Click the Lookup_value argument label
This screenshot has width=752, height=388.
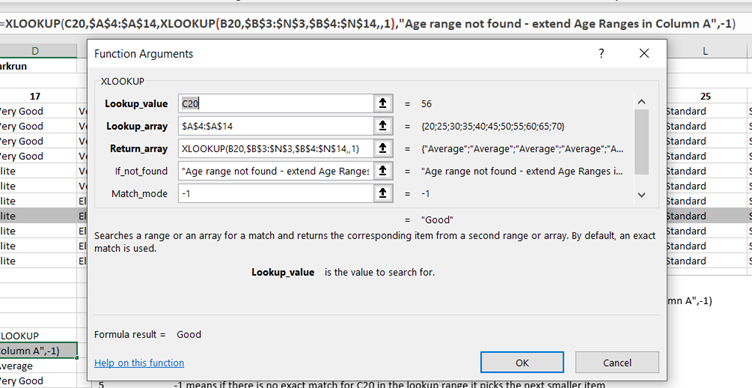[x=136, y=104]
